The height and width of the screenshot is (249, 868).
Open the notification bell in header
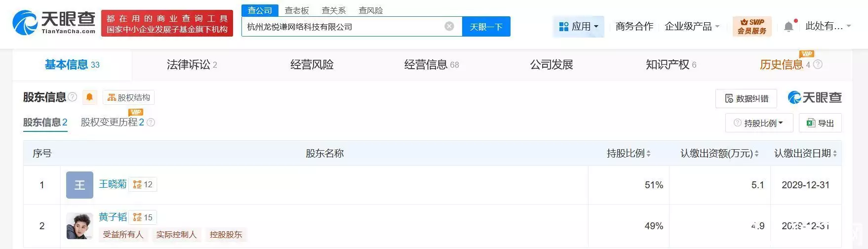tap(789, 26)
